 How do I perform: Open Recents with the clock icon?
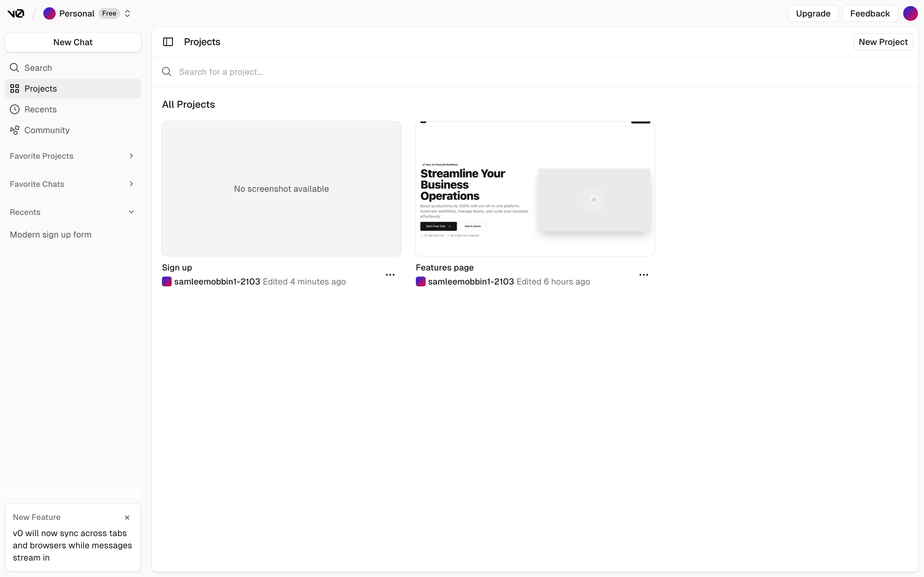(40, 110)
